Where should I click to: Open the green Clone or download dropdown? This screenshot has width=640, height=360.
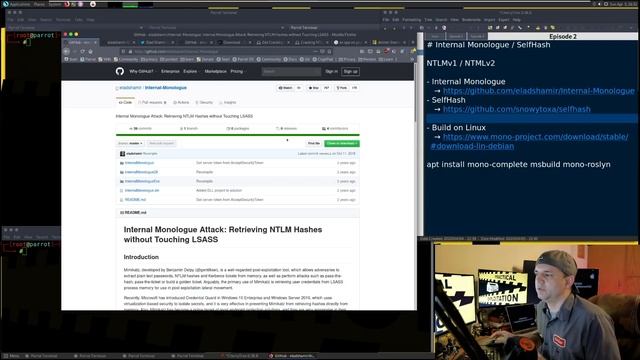point(342,143)
